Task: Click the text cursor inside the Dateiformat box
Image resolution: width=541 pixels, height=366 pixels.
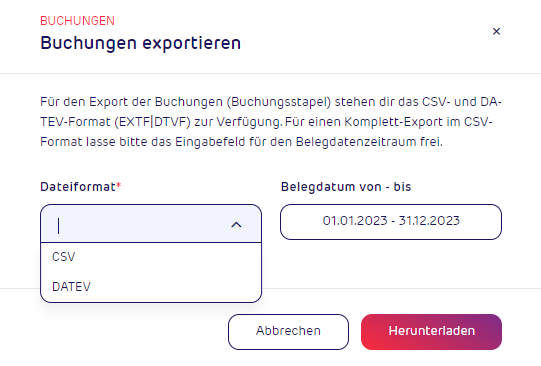Action: coord(59,226)
